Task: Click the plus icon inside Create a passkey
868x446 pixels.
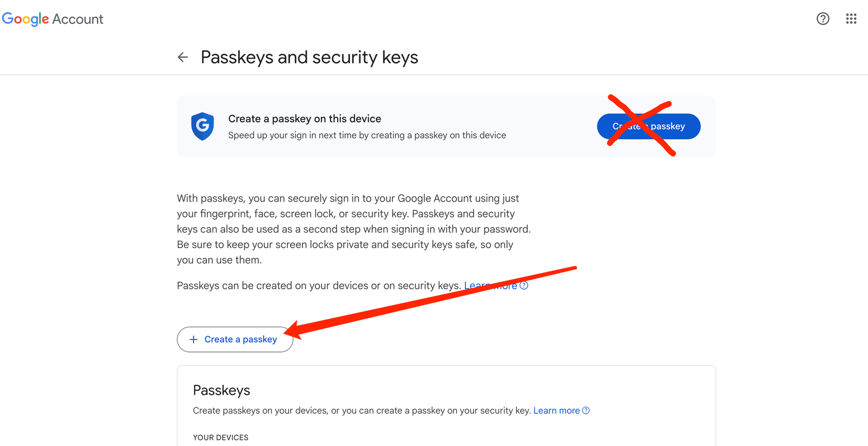Action: pyautogui.click(x=194, y=339)
